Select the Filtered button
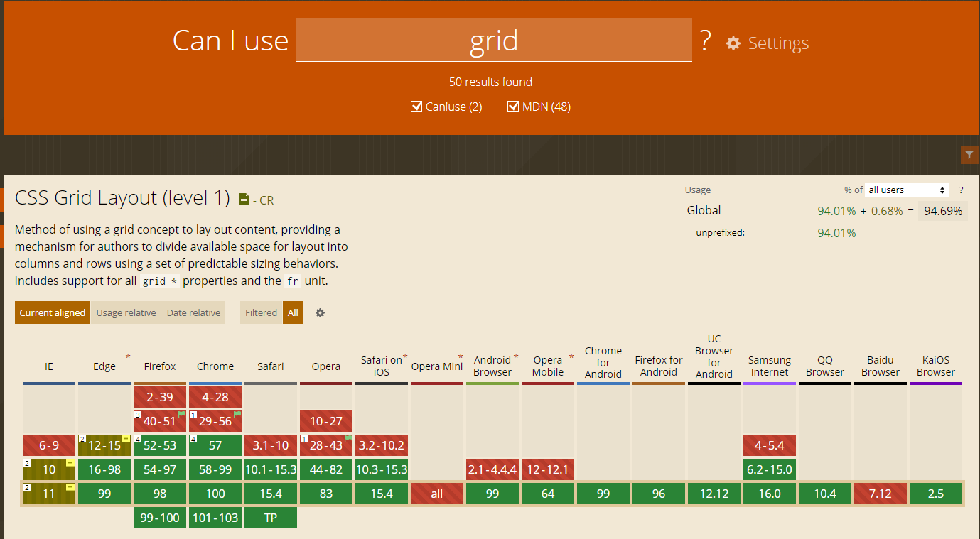This screenshot has height=539, width=980. (261, 312)
